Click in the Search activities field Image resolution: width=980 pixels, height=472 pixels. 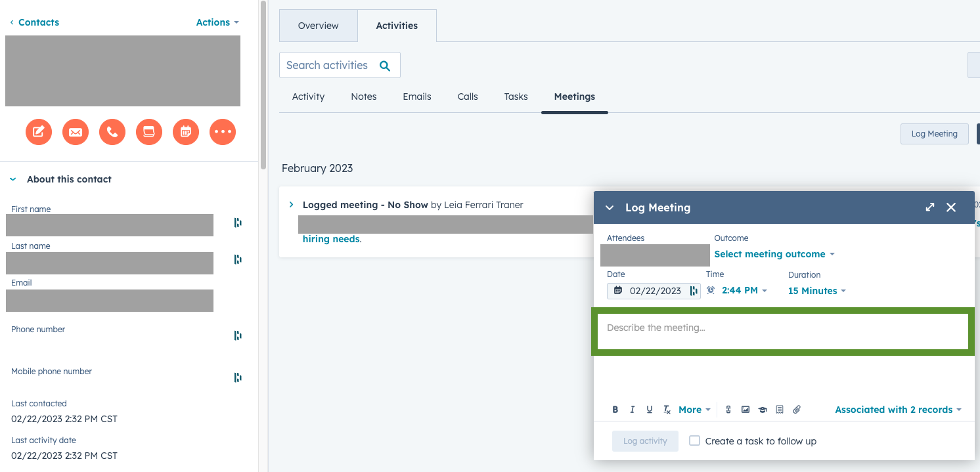pos(328,65)
